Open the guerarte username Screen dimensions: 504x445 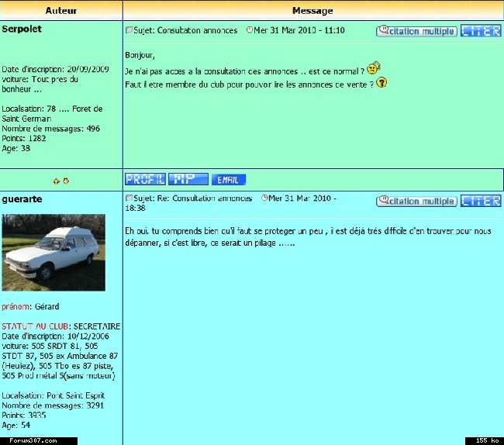[x=22, y=199]
